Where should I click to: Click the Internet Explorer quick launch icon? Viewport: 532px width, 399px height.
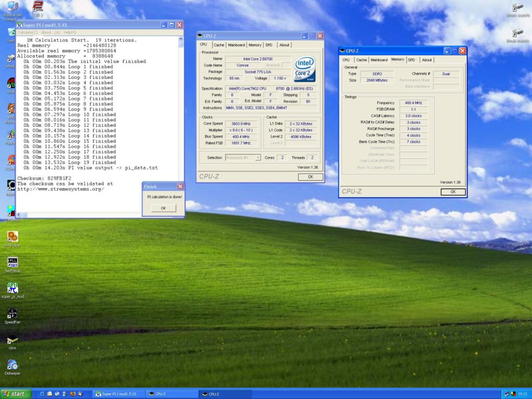(x=43, y=394)
